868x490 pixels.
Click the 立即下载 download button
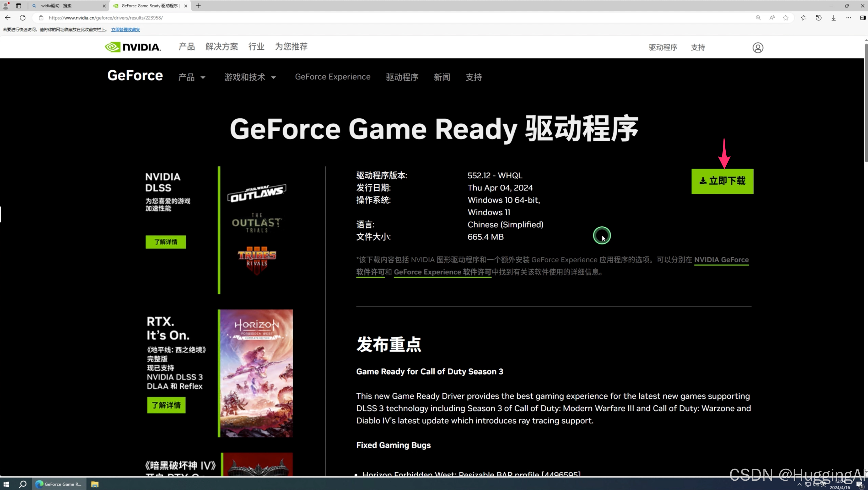click(722, 181)
